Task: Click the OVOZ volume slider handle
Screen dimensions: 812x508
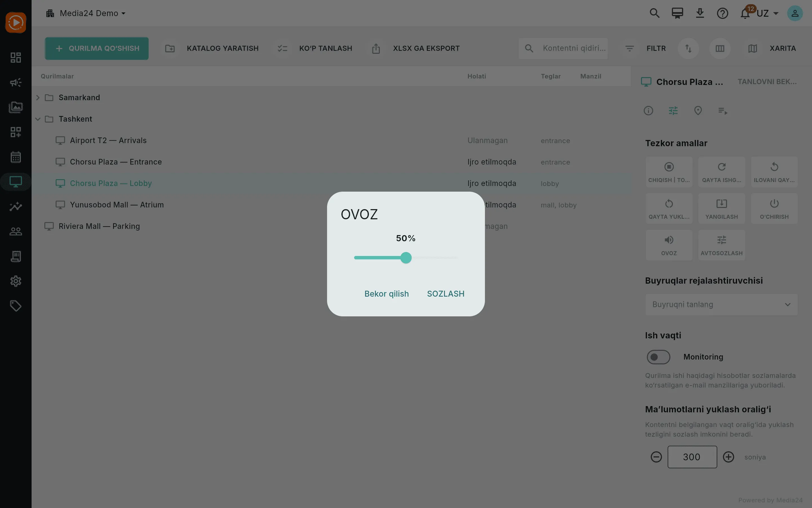Action: [x=406, y=258]
